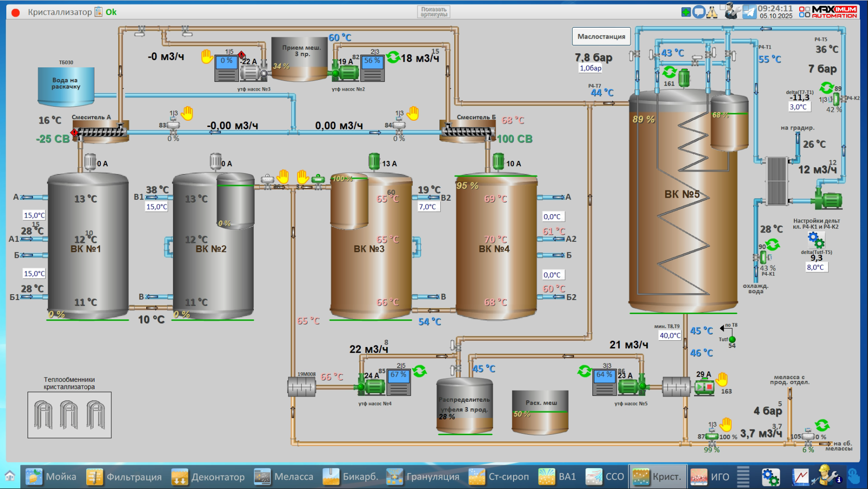Open UTF pump №5 frequency drive panel

pyautogui.click(x=604, y=382)
